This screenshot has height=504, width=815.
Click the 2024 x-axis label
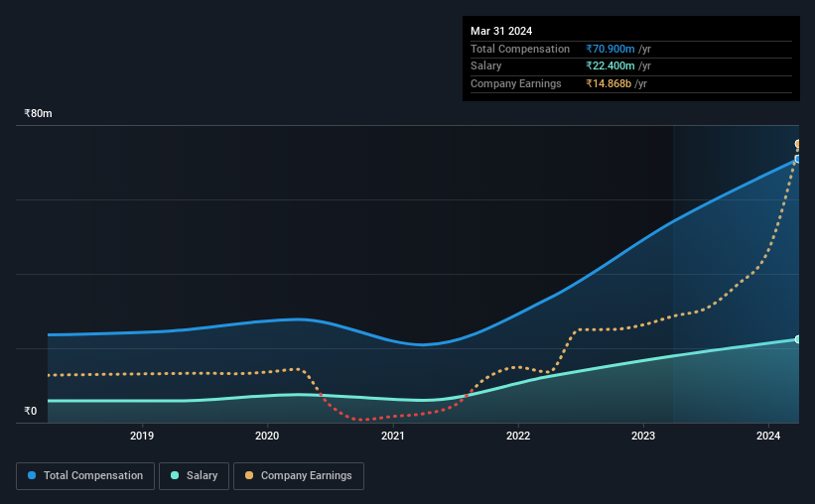click(x=768, y=436)
